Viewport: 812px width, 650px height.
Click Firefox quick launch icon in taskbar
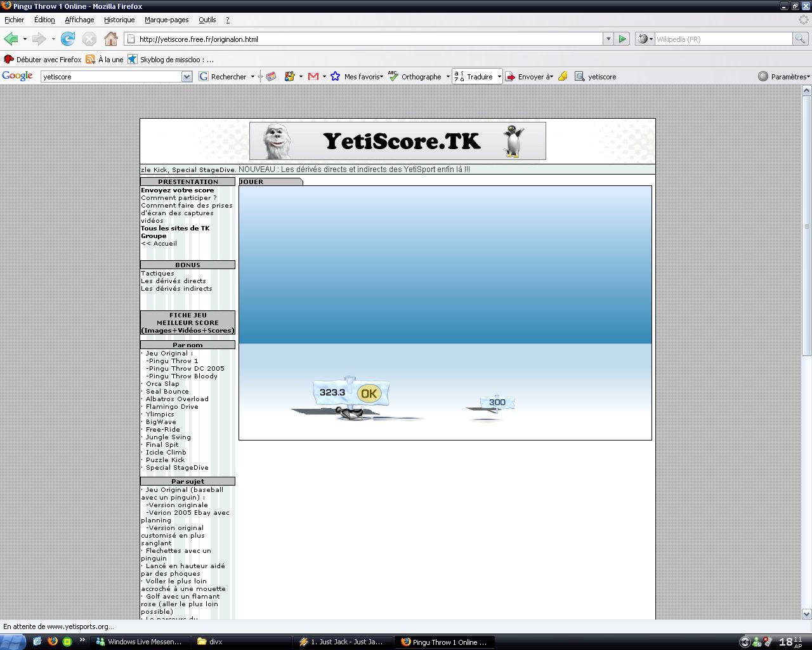coord(53,642)
